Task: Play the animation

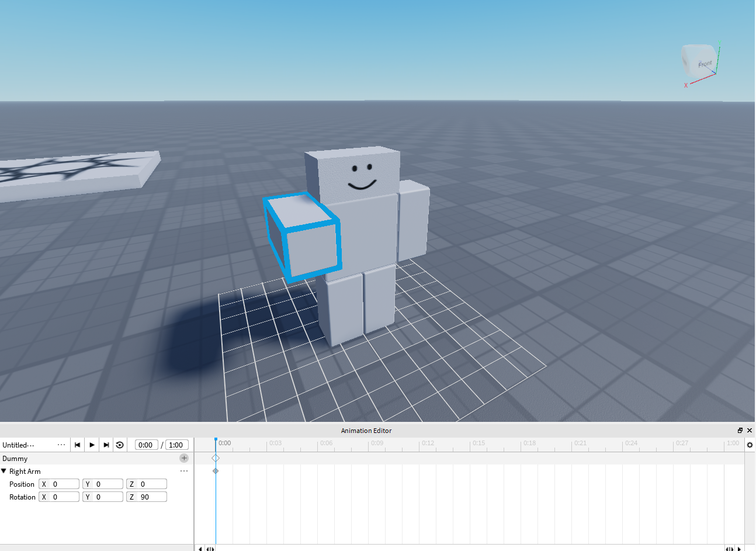Action: (x=92, y=445)
